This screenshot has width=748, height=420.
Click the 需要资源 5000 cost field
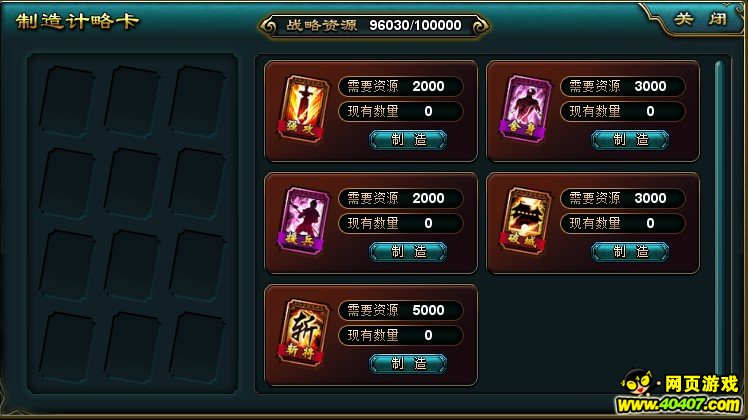[x=401, y=310]
